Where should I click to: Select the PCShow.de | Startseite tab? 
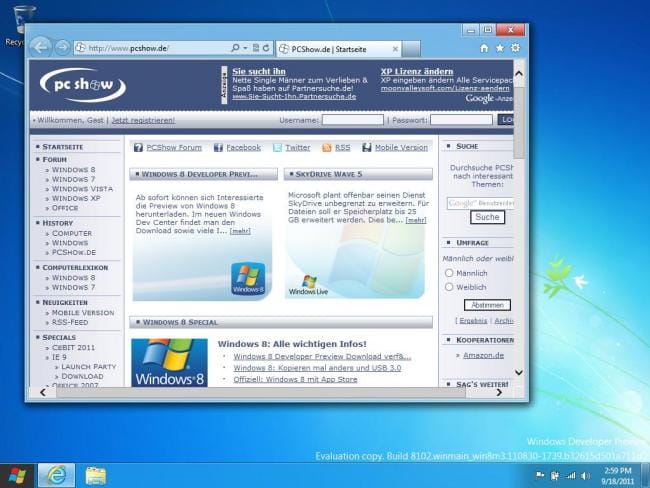point(339,49)
